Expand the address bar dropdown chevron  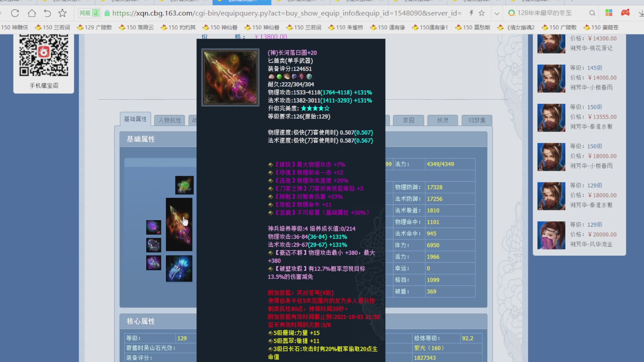click(x=497, y=13)
